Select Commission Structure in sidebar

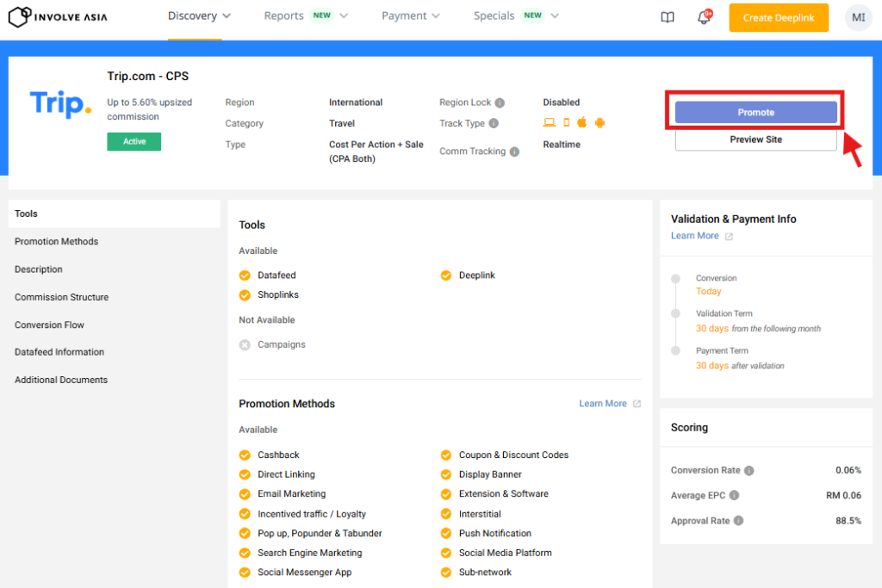pos(62,297)
